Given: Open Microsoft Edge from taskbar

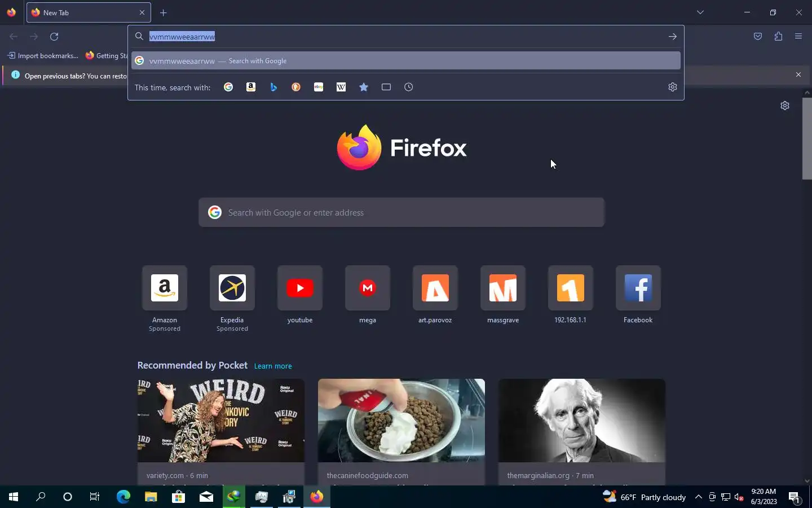Looking at the screenshot, I should coord(123,497).
